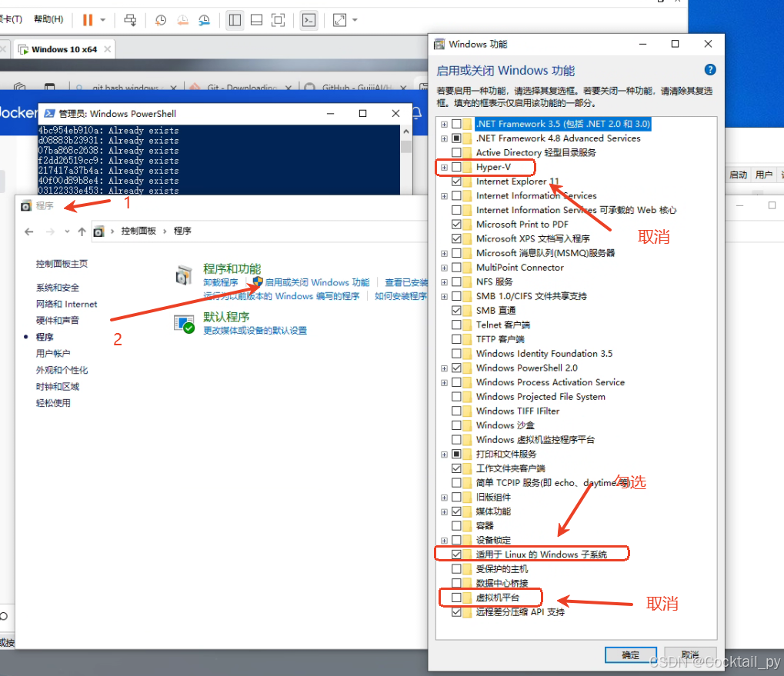Open 控制面板主页 link
The height and width of the screenshot is (676, 784).
(62, 264)
